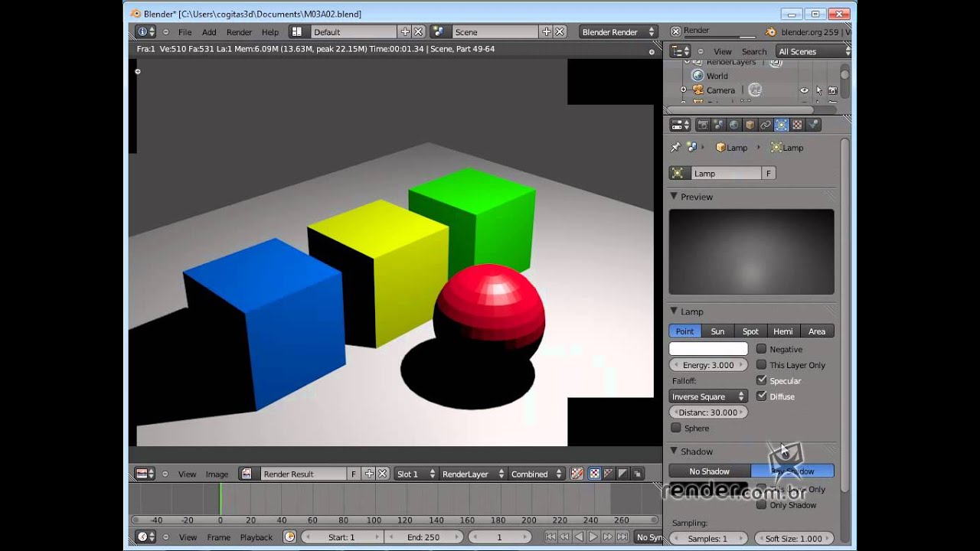Select the No Shadow button
Viewport: 980px width, 551px height.
[710, 471]
